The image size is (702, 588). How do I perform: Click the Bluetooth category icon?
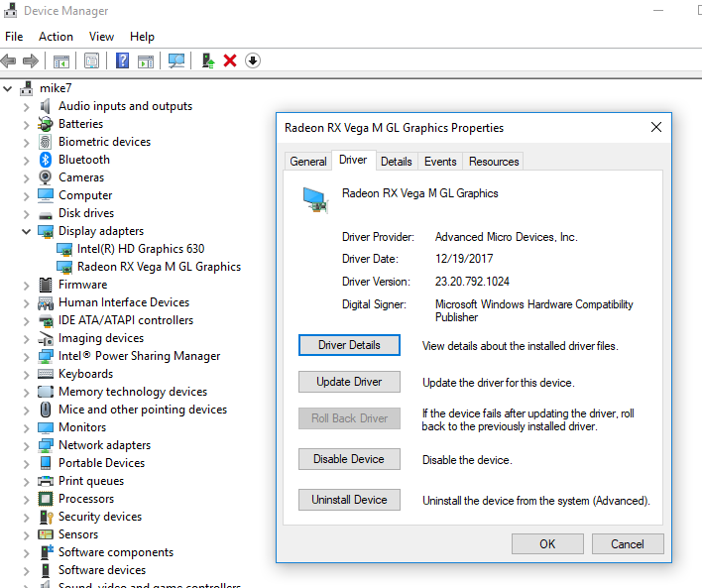pyautogui.click(x=46, y=160)
